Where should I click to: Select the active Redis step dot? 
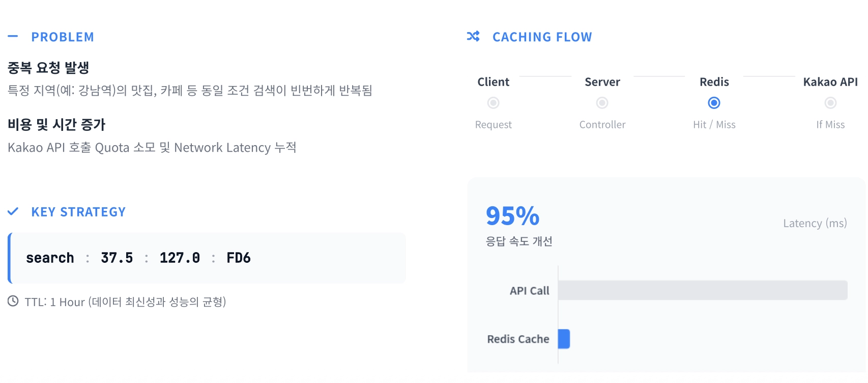click(714, 103)
